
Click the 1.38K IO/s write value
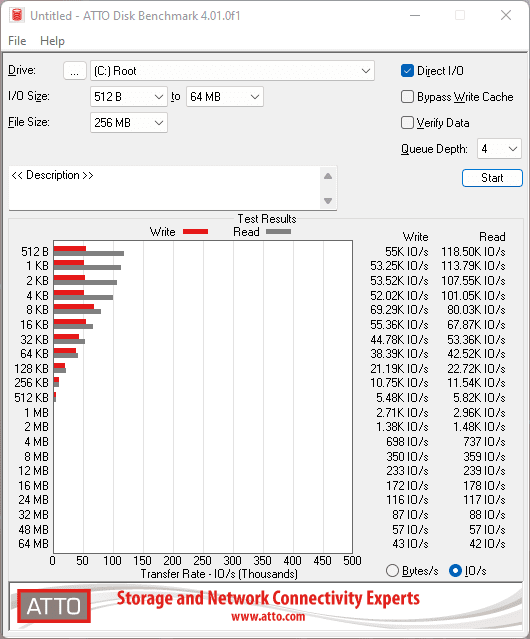(x=402, y=427)
